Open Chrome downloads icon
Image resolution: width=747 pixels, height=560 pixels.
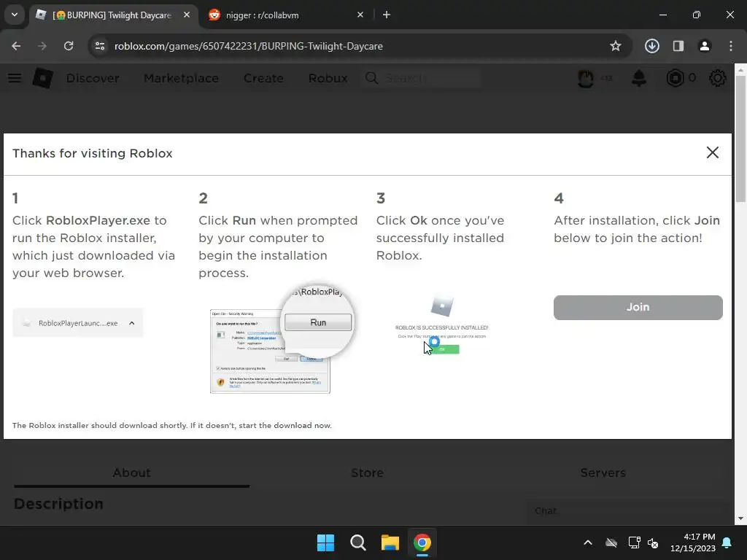[x=652, y=46]
